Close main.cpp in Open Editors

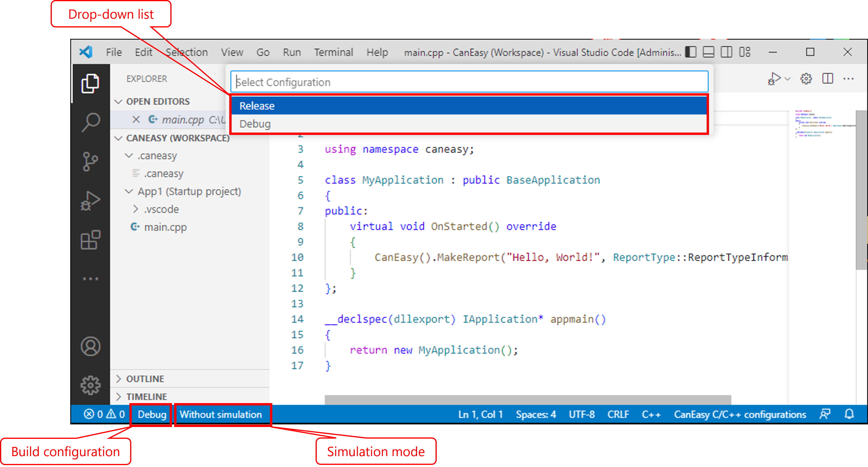click(x=136, y=120)
